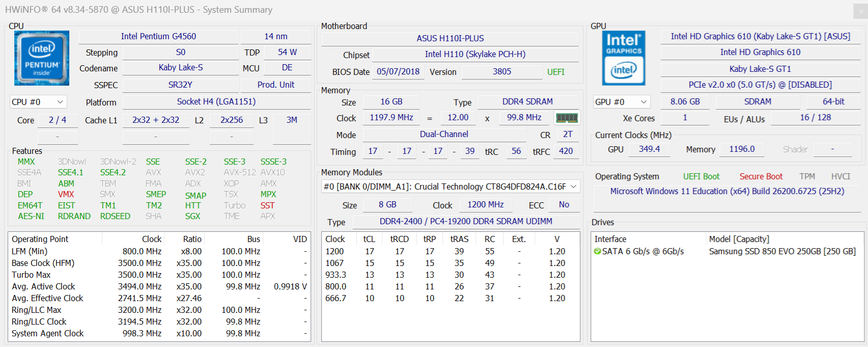The height and width of the screenshot is (347, 868).
Task: Click the UEFI Boot indicator
Action: click(701, 176)
